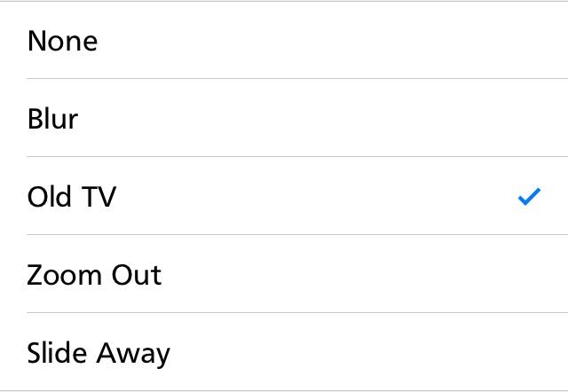Select the None option
Screen dimensions: 568x392
pyautogui.click(x=284, y=40)
